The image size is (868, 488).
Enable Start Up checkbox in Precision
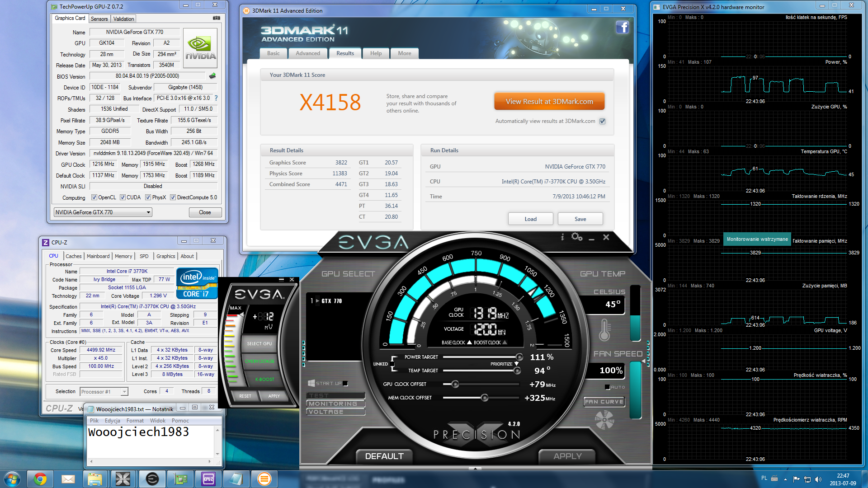345,384
